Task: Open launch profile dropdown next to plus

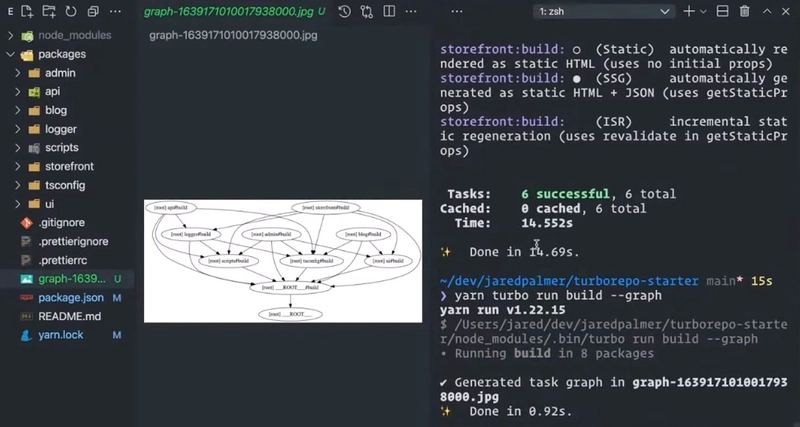Action: point(703,11)
